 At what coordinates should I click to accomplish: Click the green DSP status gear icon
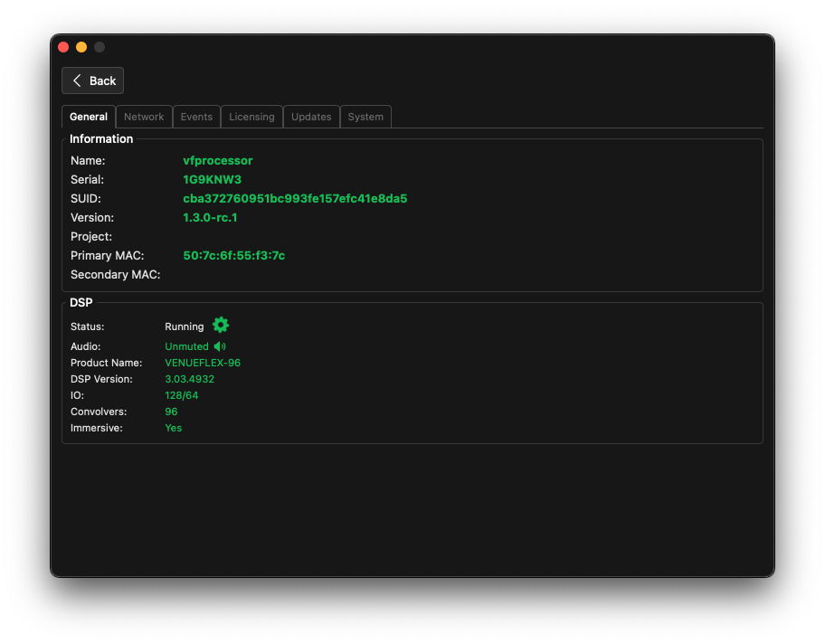pos(221,326)
